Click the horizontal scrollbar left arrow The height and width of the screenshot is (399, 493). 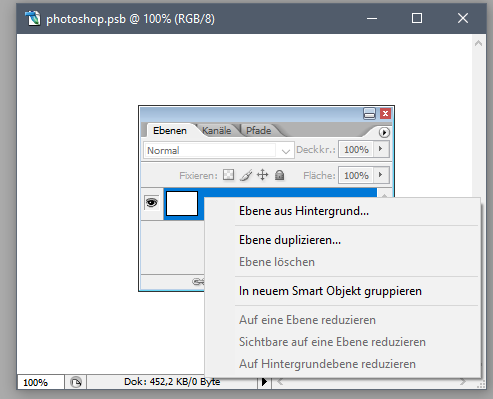(280, 382)
